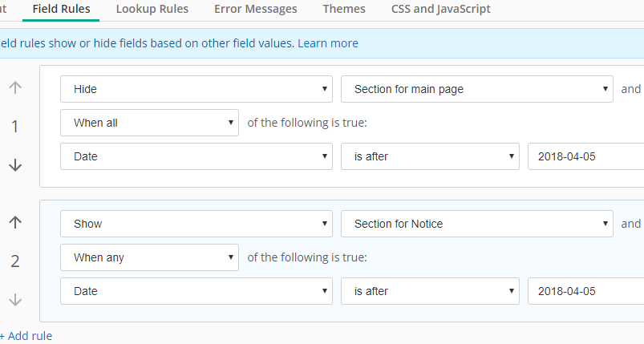The image size is (644, 344).
Task: Open the Section for Notice dropdown
Action: (477, 224)
